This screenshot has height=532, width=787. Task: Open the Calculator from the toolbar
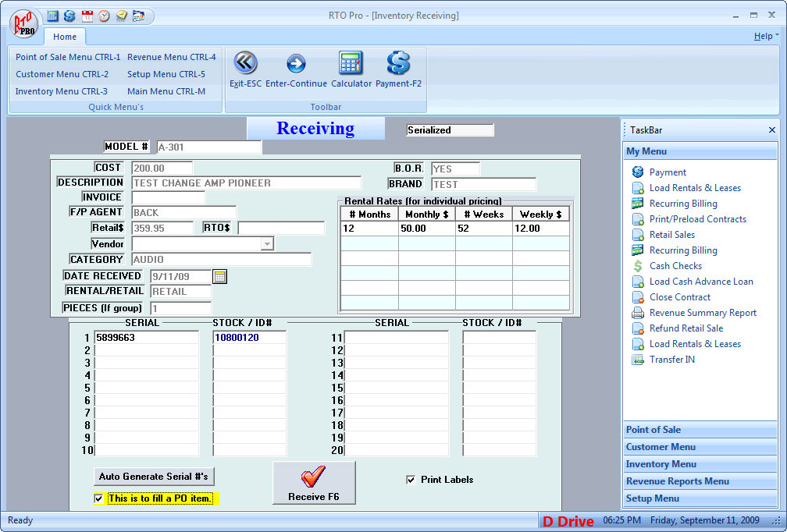(351, 63)
